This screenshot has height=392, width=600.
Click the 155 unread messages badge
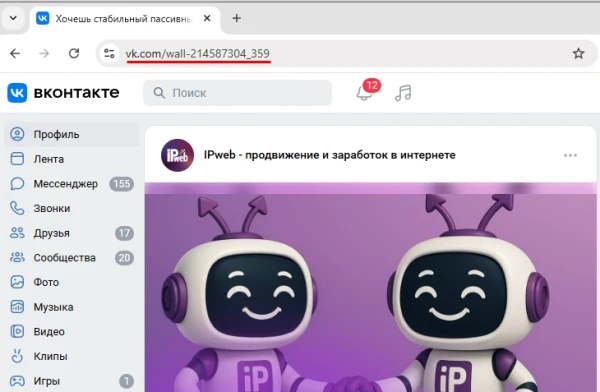tap(122, 184)
